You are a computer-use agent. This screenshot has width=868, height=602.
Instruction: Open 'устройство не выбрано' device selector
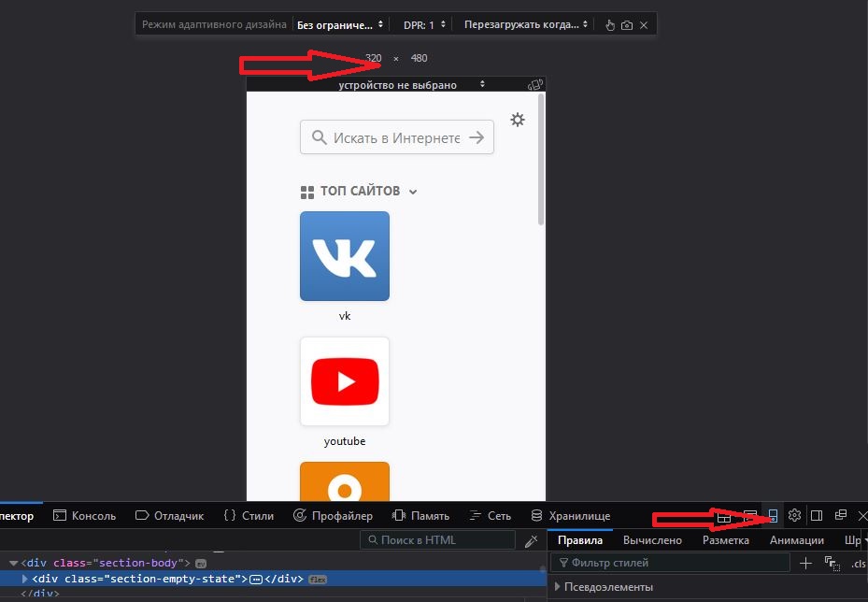412,85
